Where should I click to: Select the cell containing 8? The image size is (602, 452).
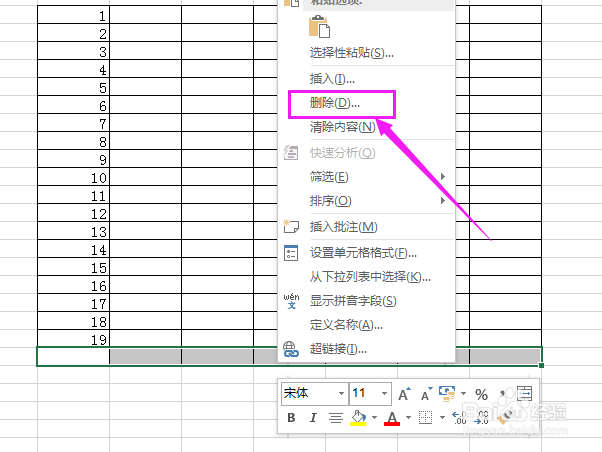(x=73, y=141)
